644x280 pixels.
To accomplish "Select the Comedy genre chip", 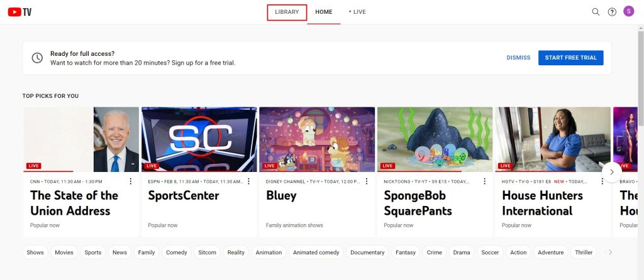I will [177, 252].
